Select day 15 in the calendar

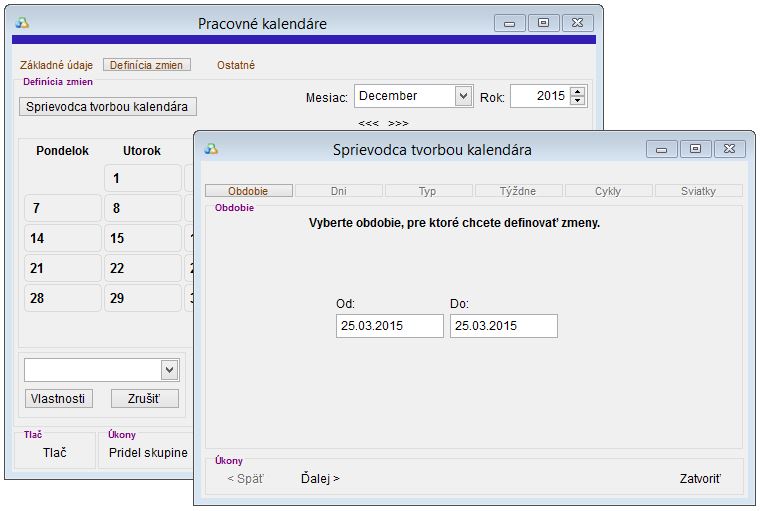[143, 239]
